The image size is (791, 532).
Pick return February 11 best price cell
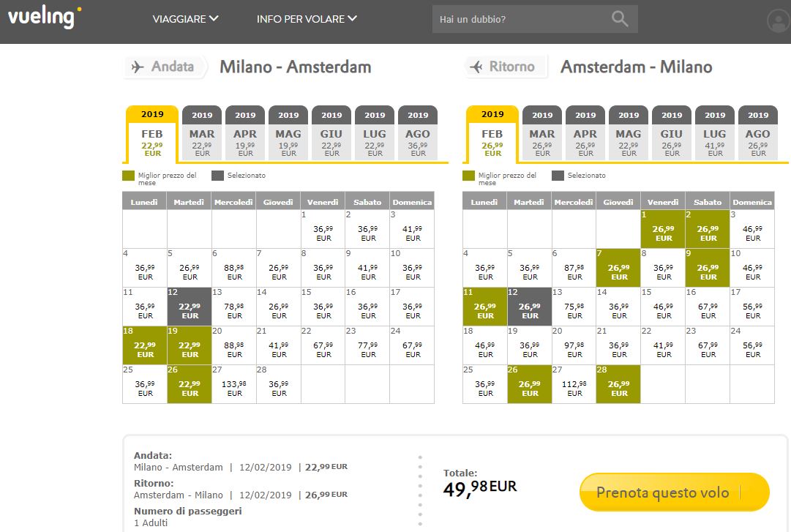pos(485,307)
